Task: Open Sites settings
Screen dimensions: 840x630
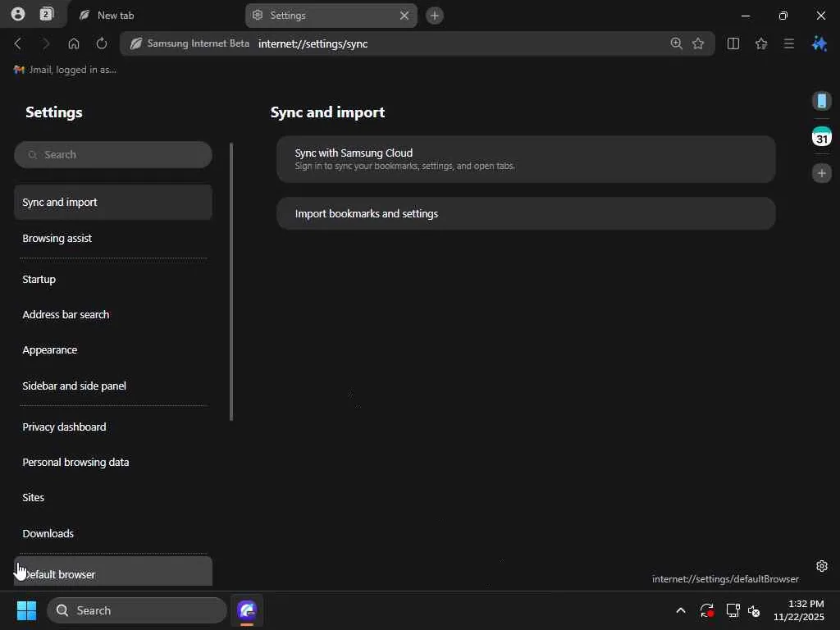Action: point(113,498)
